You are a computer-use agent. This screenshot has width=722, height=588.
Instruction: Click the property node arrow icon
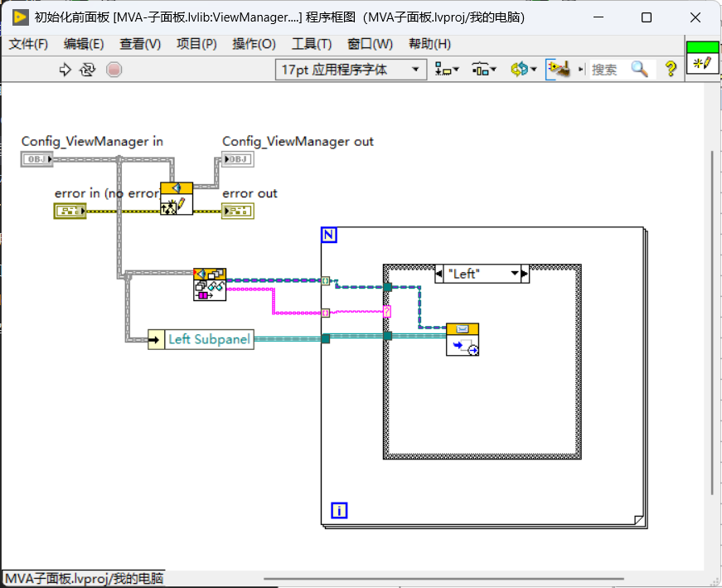[156, 340]
